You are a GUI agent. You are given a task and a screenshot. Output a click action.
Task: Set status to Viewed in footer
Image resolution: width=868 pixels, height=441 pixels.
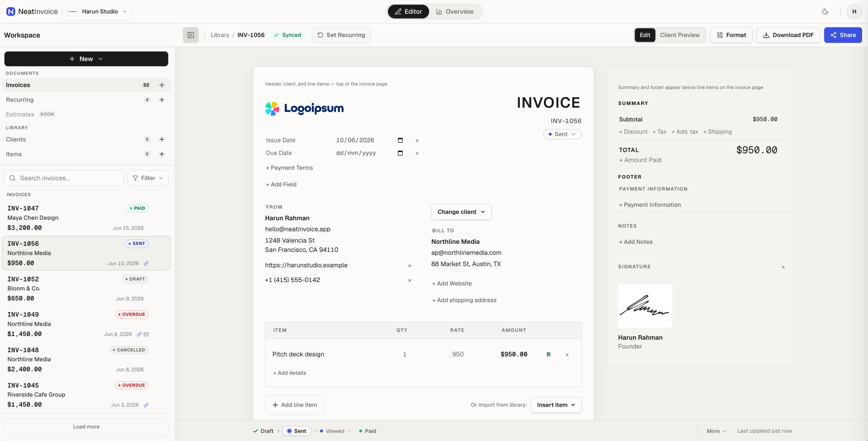point(332,431)
